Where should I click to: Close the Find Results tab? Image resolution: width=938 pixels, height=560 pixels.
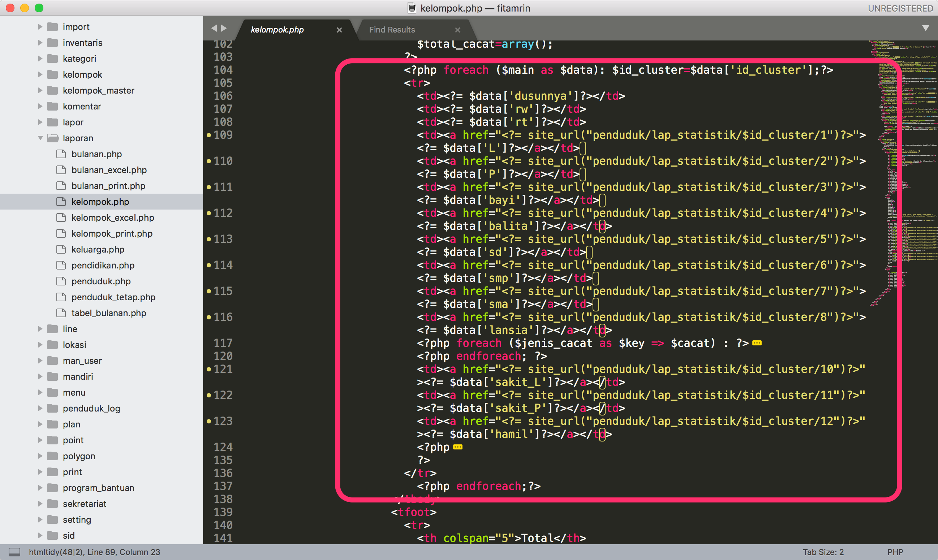point(458,30)
